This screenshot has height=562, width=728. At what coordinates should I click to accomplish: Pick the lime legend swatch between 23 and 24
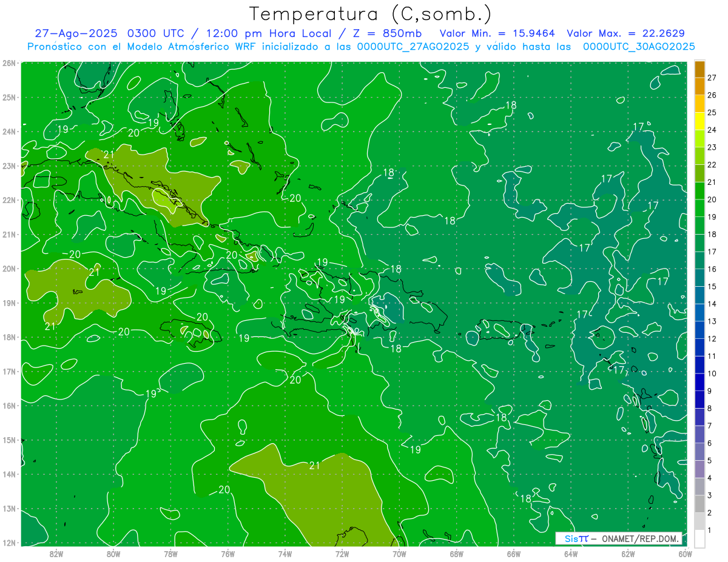[699, 138]
